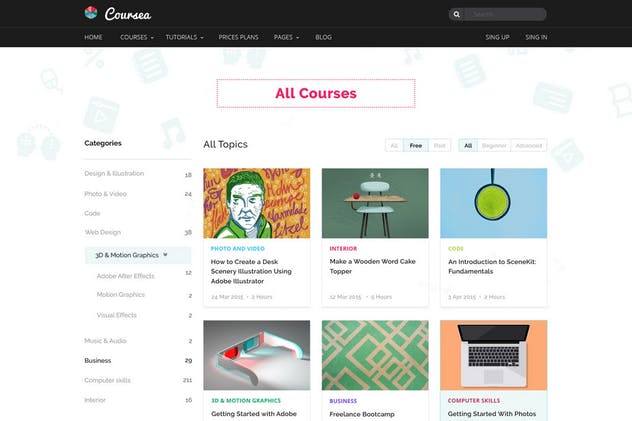Expand the Tutorials dropdown menu

coord(184,37)
